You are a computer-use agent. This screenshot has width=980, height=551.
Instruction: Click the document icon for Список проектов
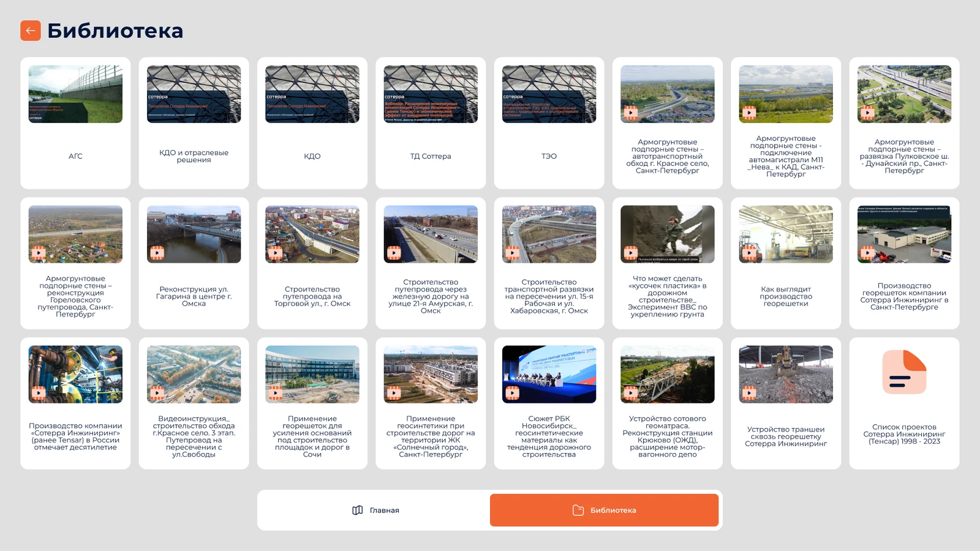(x=904, y=372)
